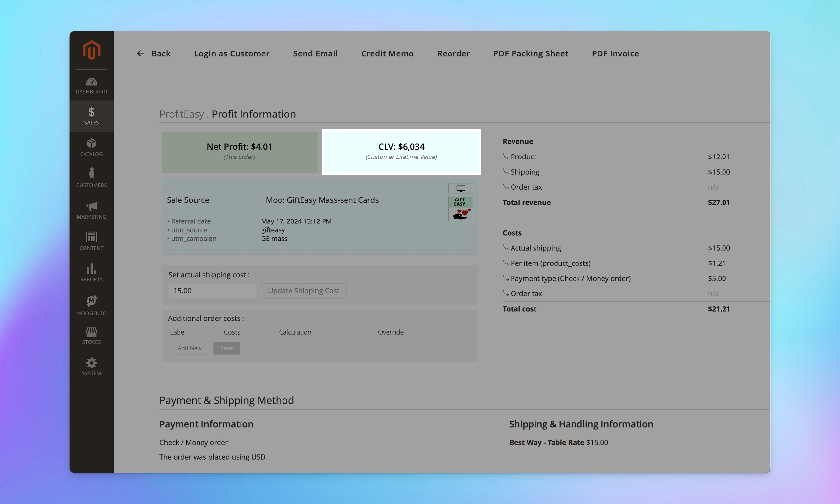
Task: Click the 'Moo: GiftEasy Mass-sent Cards' source text
Action: [x=322, y=200]
